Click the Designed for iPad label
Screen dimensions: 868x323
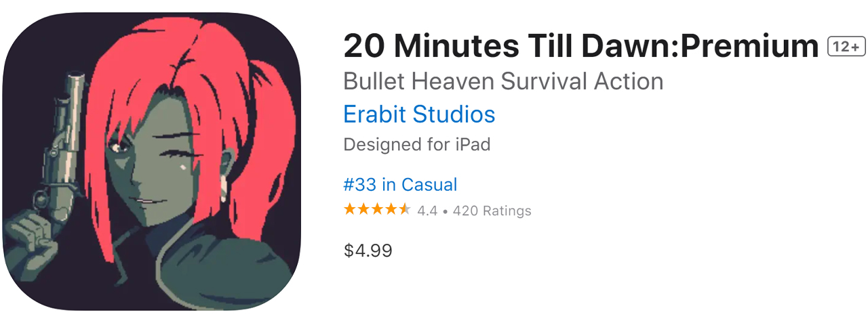pyautogui.click(x=416, y=145)
